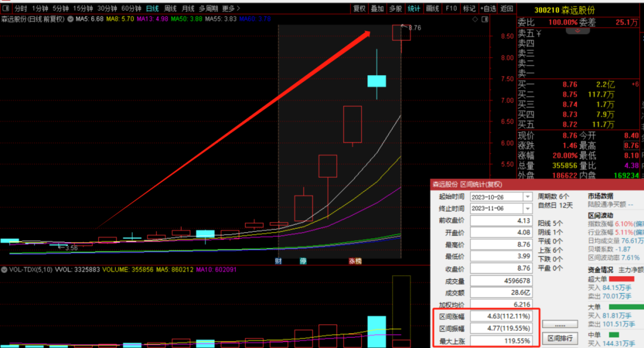Screen dimensions: 644x348
Task: Switch to the 月线 monthly chart
Action: coord(188,8)
